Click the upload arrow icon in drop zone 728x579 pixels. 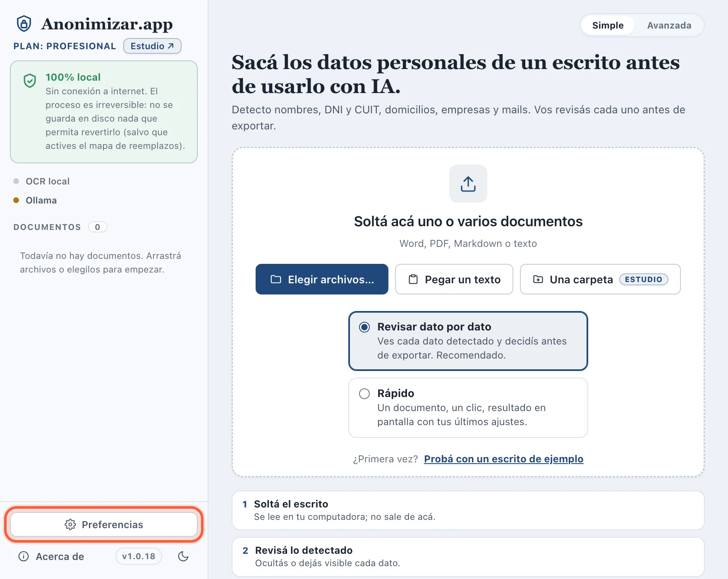468,184
